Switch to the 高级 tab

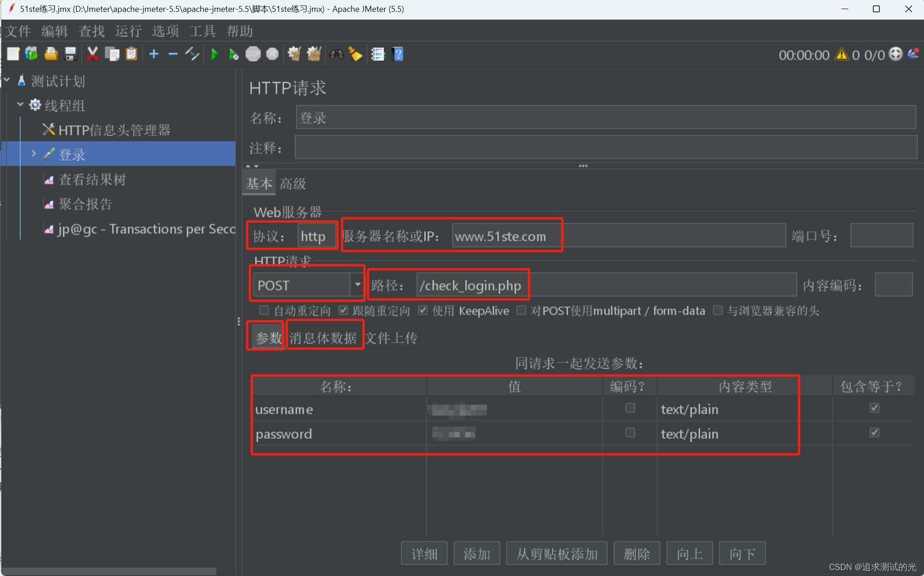tap(293, 184)
